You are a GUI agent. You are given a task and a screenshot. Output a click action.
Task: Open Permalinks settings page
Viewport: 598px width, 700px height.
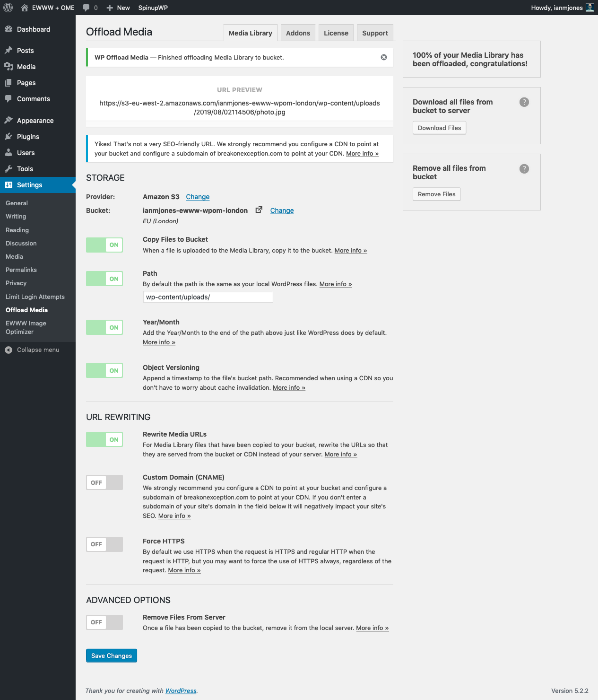(21, 270)
